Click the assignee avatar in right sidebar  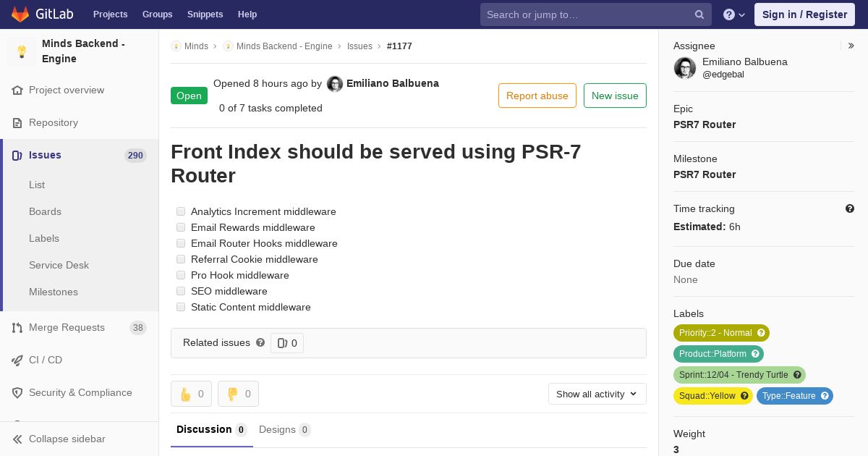click(x=685, y=68)
